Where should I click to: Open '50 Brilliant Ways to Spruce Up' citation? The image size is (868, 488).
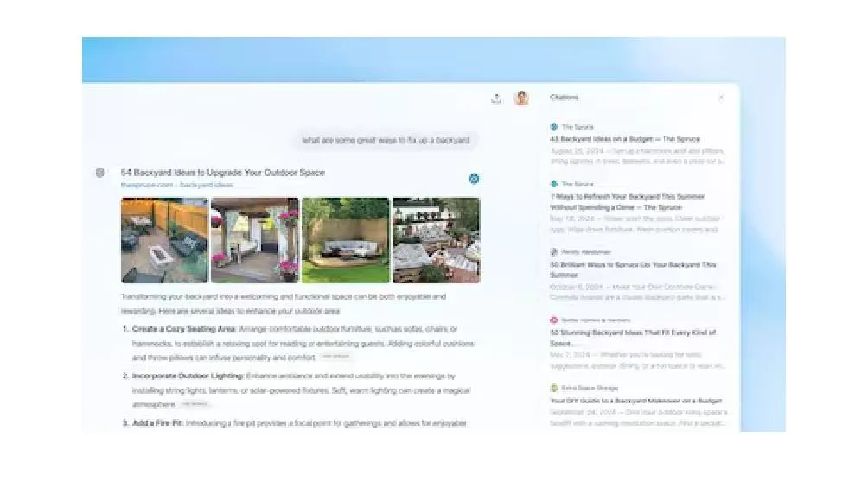point(633,269)
